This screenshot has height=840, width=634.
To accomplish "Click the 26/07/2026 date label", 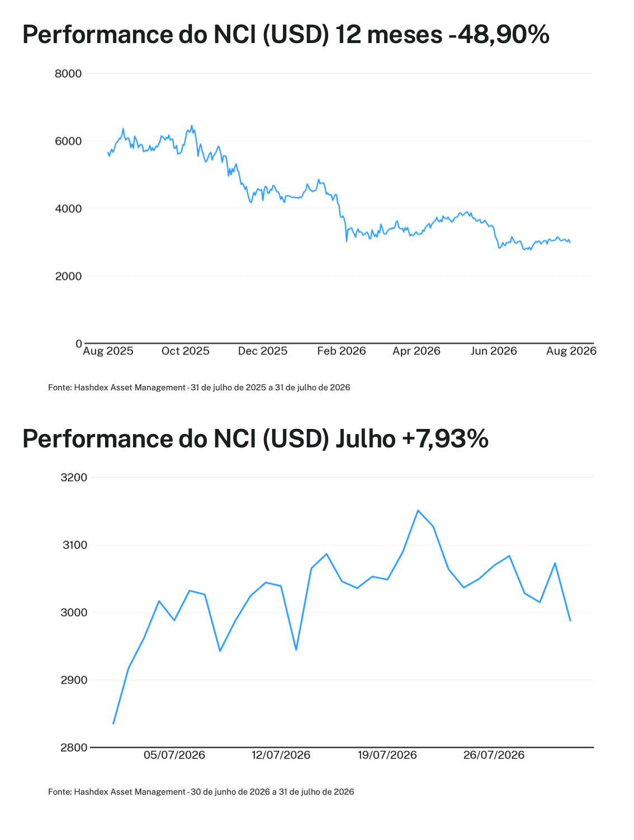I will click(494, 755).
